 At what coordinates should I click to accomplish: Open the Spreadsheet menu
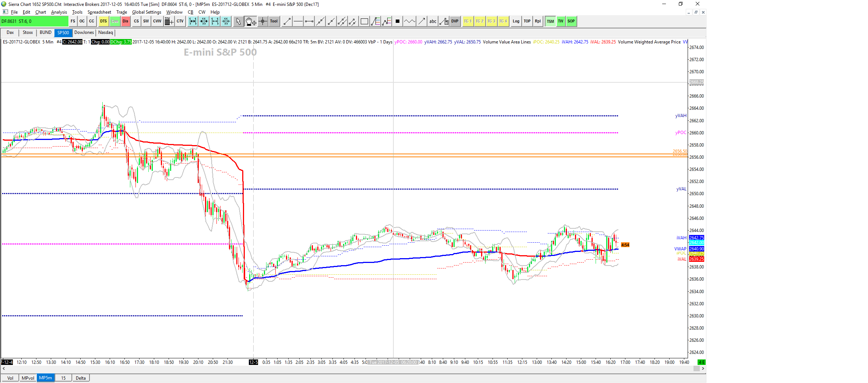[x=99, y=12]
